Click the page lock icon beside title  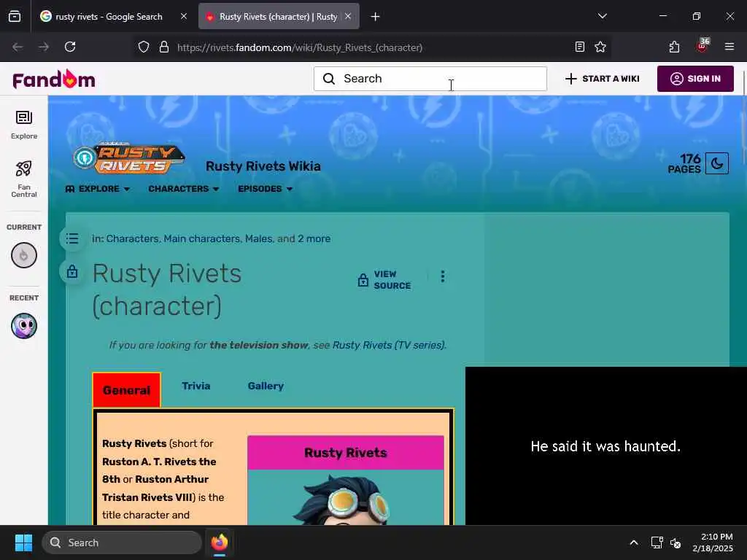pos(72,271)
